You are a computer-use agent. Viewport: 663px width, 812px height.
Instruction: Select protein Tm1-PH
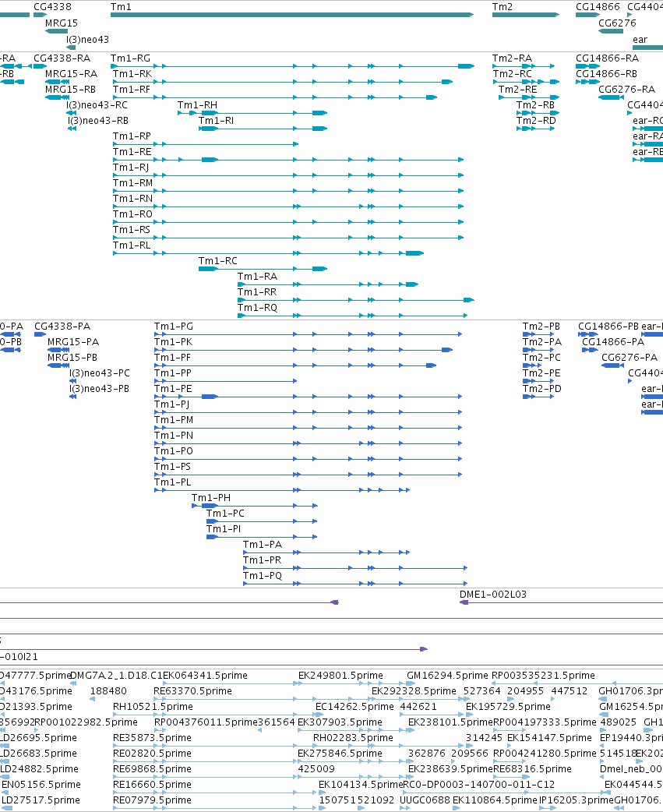(x=255, y=506)
